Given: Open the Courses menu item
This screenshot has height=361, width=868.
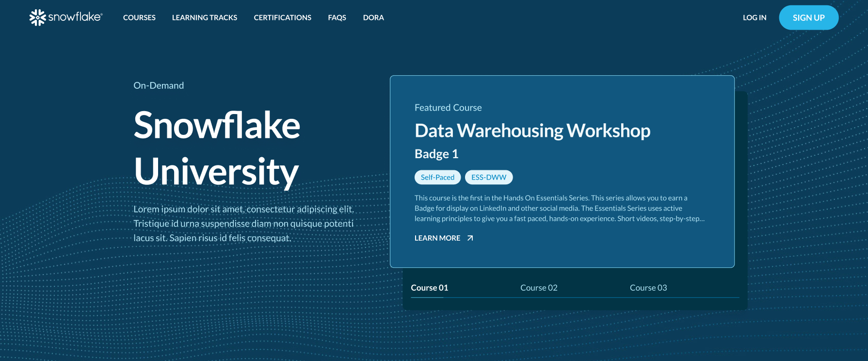Looking at the screenshot, I should coord(139,17).
